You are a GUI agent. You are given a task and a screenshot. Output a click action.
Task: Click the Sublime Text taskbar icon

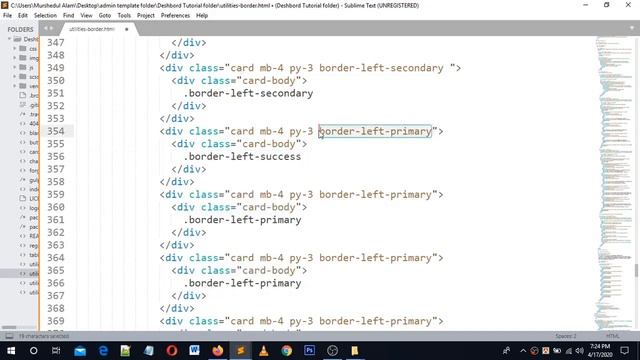coord(241,351)
